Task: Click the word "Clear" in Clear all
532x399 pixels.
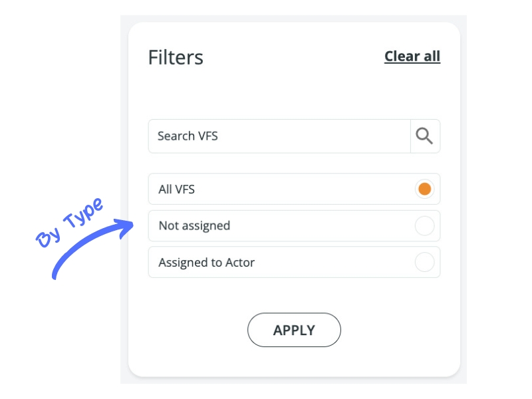Action: 402,57
